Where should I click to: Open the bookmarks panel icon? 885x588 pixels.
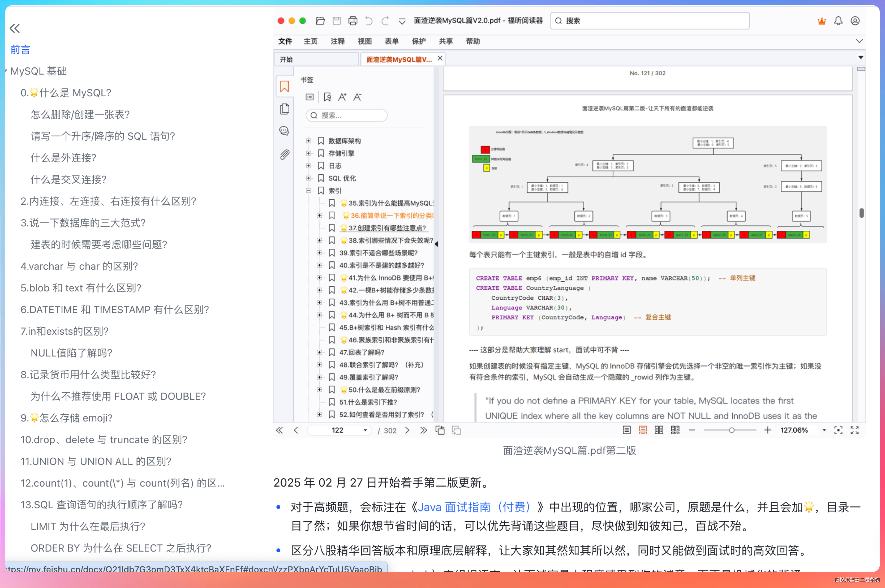coord(284,87)
